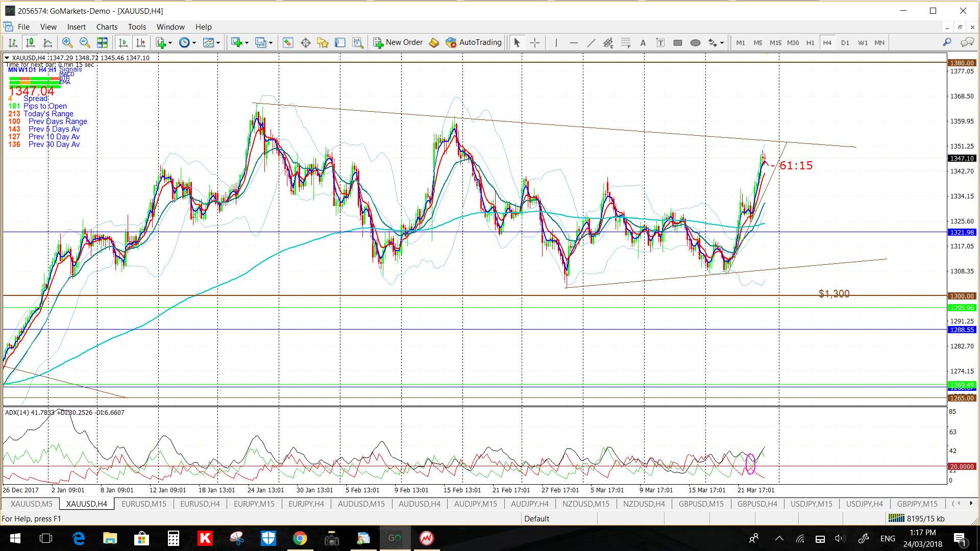The width and height of the screenshot is (980, 551).
Task: Show hidden system tray icons chevron
Action: (779, 538)
